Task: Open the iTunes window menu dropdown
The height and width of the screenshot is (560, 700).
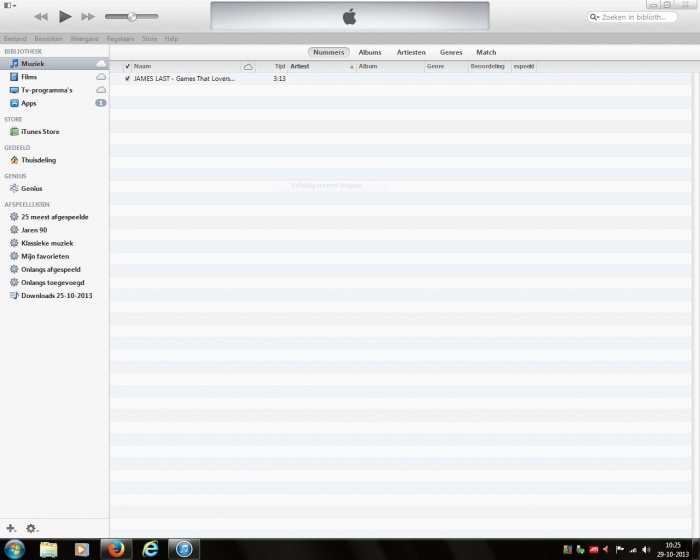Action: [x=10, y=5]
